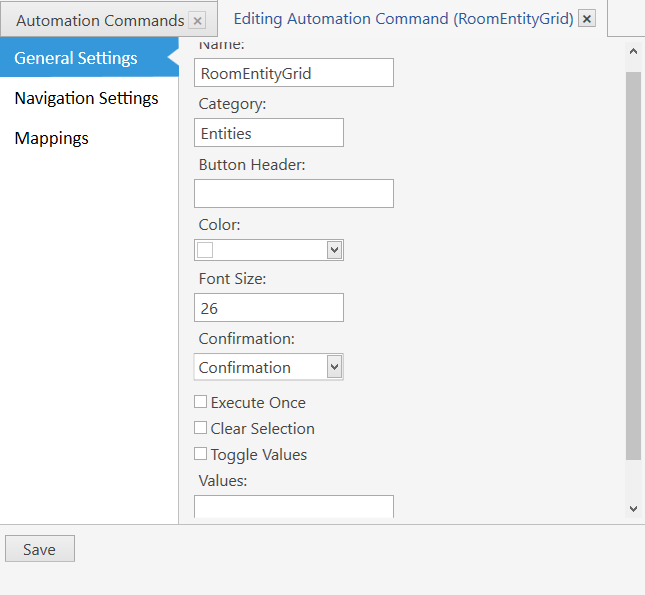Select General Settings in sidebar
Image resolution: width=645 pixels, height=595 pixels.
click(76, 58)
